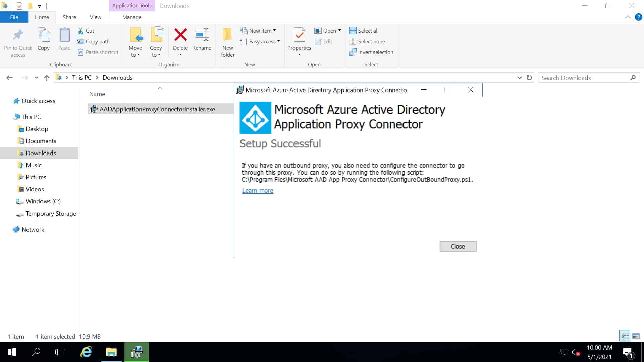The height and width of the screenshot is (362, 644).
Task: Switch to the View ribbon tab
Action: 96,17
